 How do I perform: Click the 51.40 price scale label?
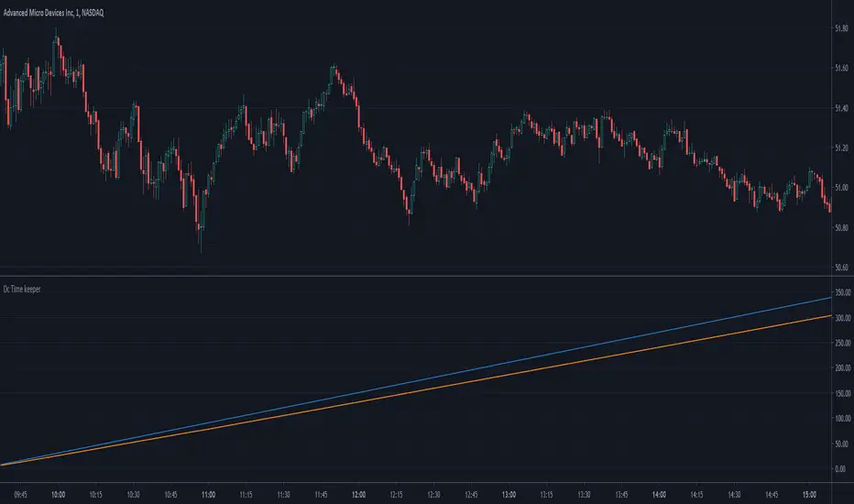(x=841, y=108)
